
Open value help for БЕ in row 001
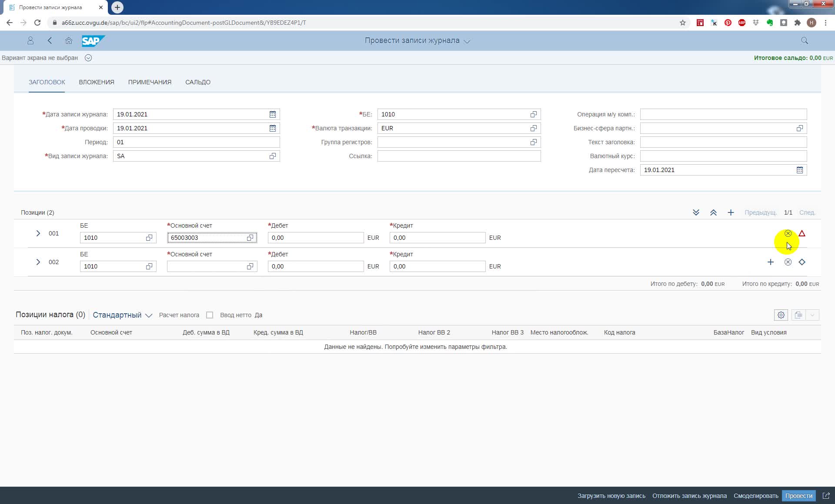pyautogui.click(x=149, y=238)
